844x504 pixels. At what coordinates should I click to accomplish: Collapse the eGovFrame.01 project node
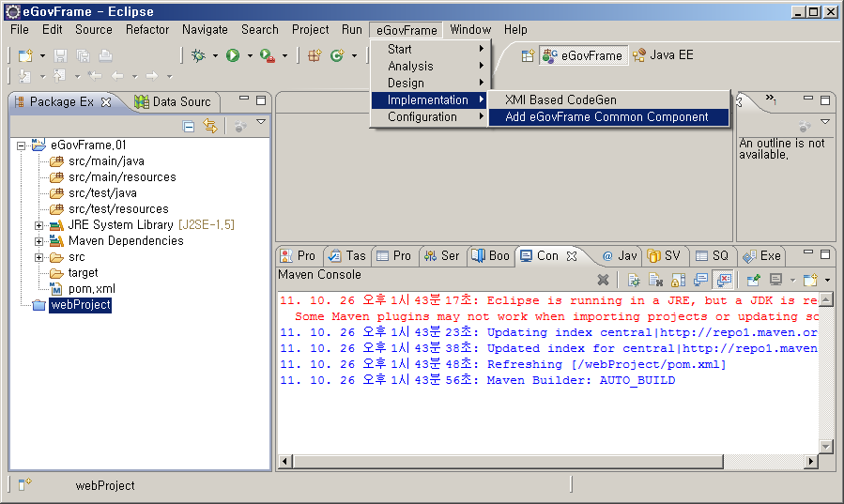point(22,145)
